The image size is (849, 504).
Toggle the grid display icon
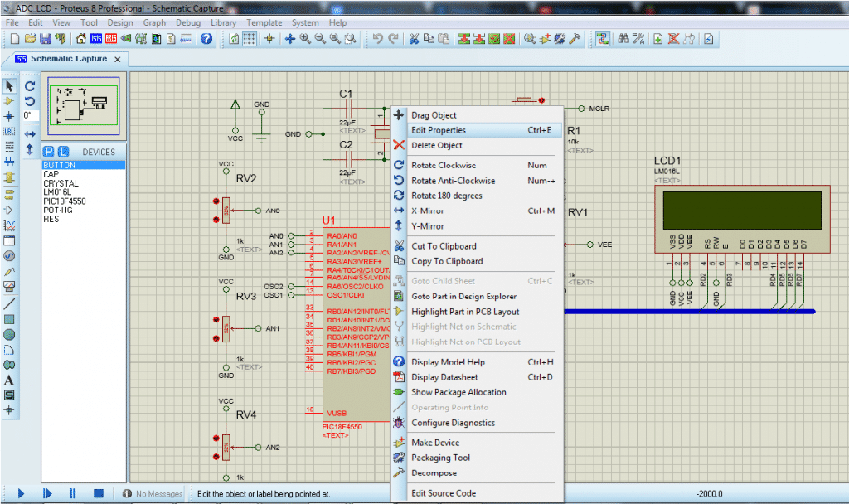pos(251,38)
